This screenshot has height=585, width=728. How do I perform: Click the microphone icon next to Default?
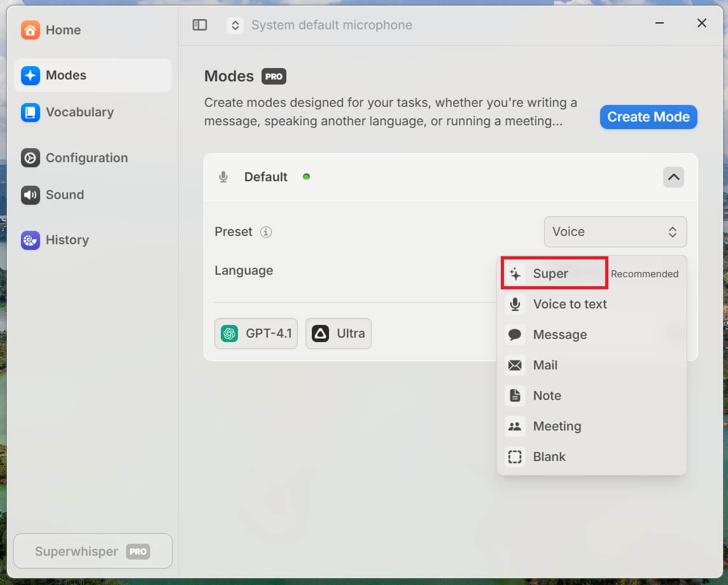coord(223,177)
